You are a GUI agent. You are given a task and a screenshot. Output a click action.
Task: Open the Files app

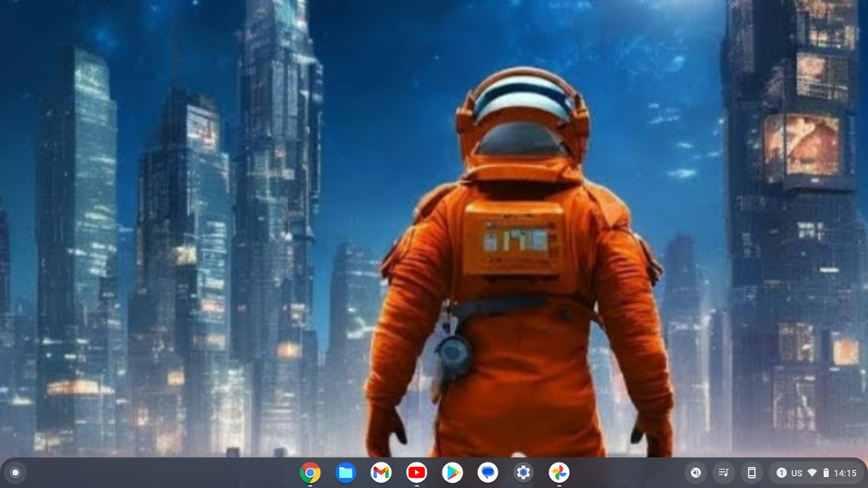pos(346,473)
